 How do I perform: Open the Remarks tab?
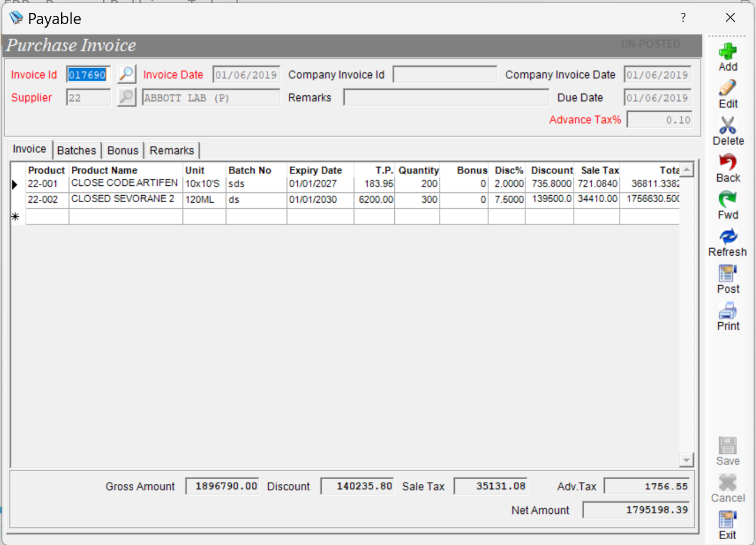[172, 151]
